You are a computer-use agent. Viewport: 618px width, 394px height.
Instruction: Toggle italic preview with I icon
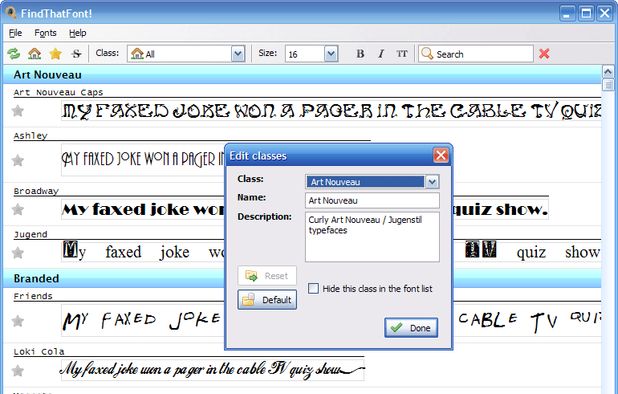[x=381, y=54]
